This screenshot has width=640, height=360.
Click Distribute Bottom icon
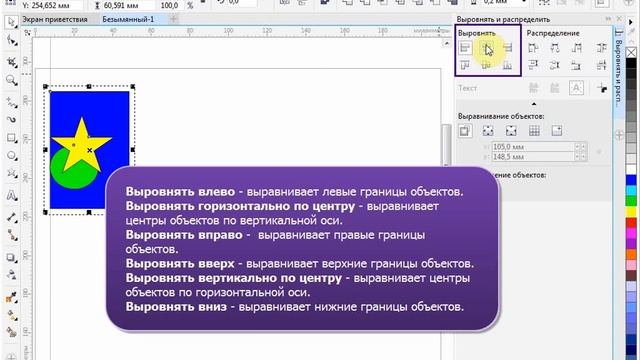tap(577, 65)
